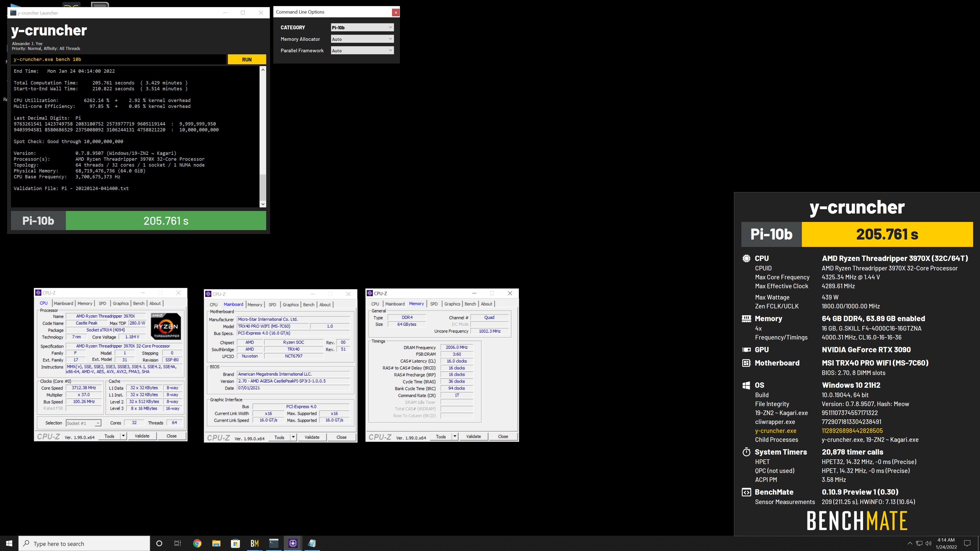Viewport: 980px width, 551px height.
Task: Switch to Memory tab in CPU-Z CPU window
Action: pyautogui.click(x=85, y=304)
